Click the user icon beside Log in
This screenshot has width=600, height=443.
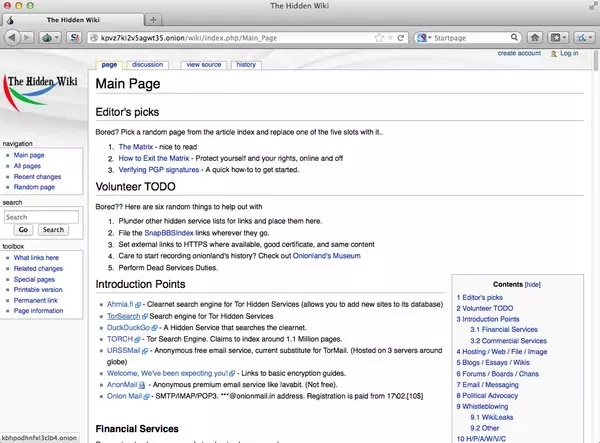[x=554, y=54]
